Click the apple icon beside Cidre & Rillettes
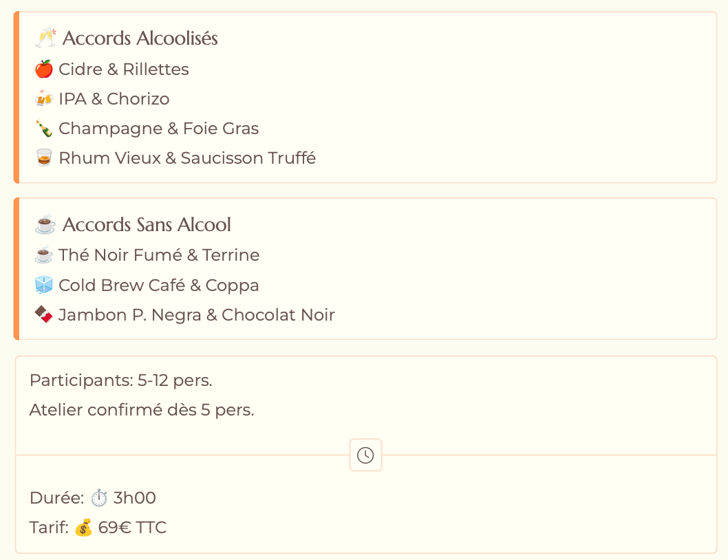 tap(44, 69)
